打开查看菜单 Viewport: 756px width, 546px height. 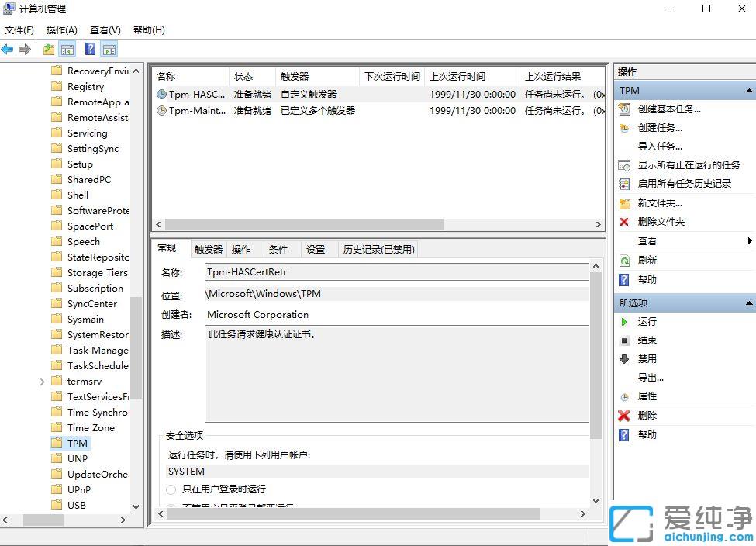(105, 30)
